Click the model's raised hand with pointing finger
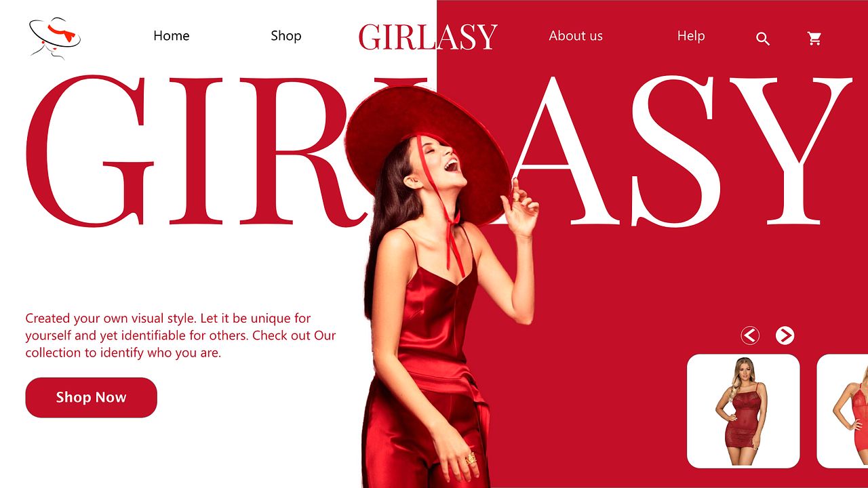The width and height of the screenshot is (868, 488). (x=519, y=209)
